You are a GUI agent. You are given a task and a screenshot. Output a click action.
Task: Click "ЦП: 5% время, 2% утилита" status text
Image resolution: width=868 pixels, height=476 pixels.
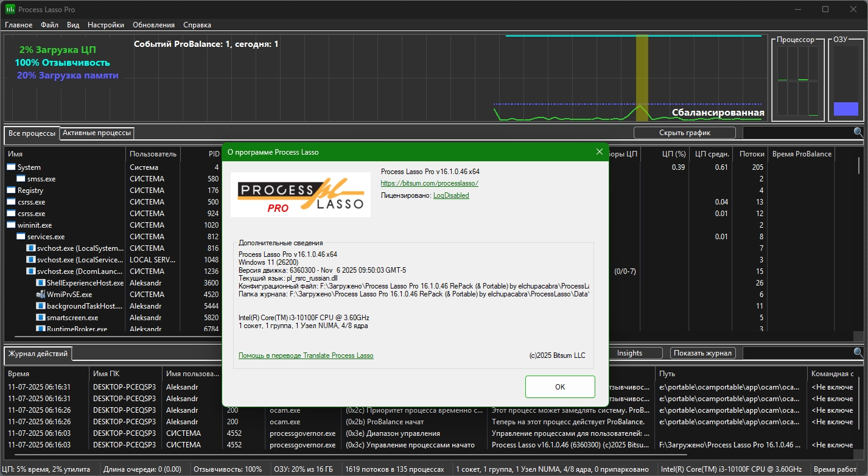[46, 469]
